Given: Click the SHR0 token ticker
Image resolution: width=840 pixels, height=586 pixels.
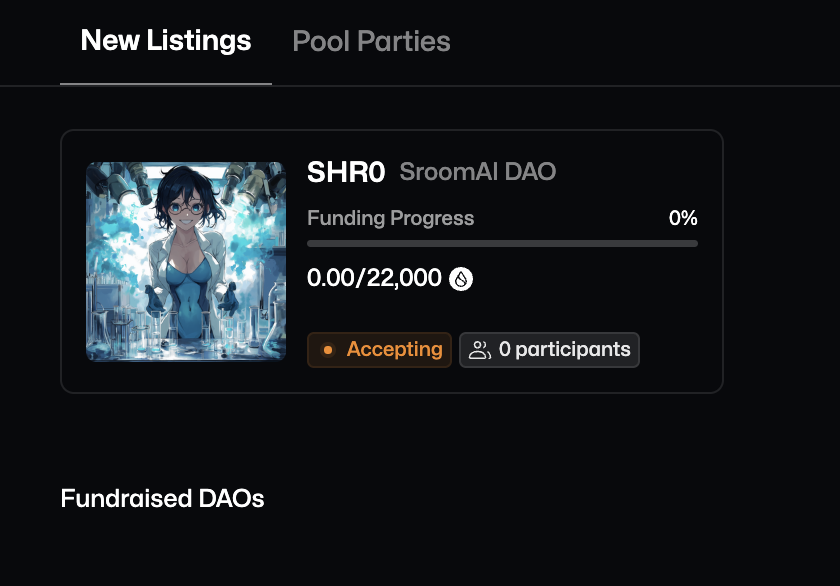Looking at the screenshot, I should tap(346, 172).
